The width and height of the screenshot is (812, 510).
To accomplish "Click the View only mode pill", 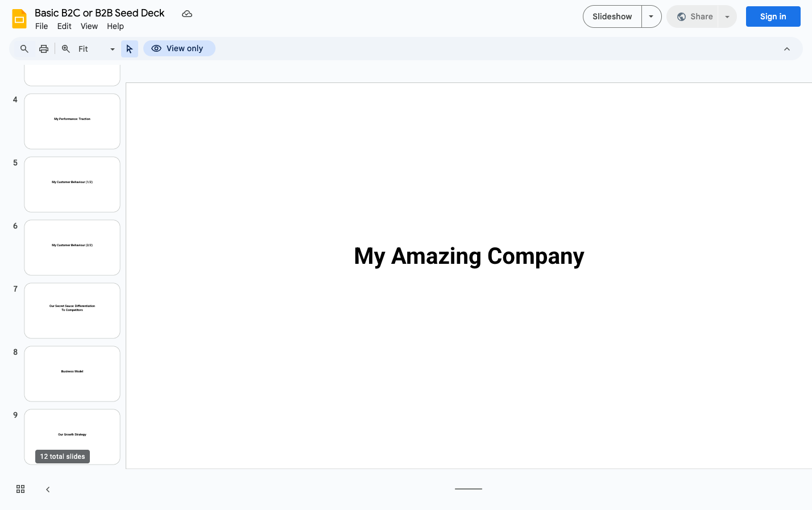I will [x=179, y=48].
